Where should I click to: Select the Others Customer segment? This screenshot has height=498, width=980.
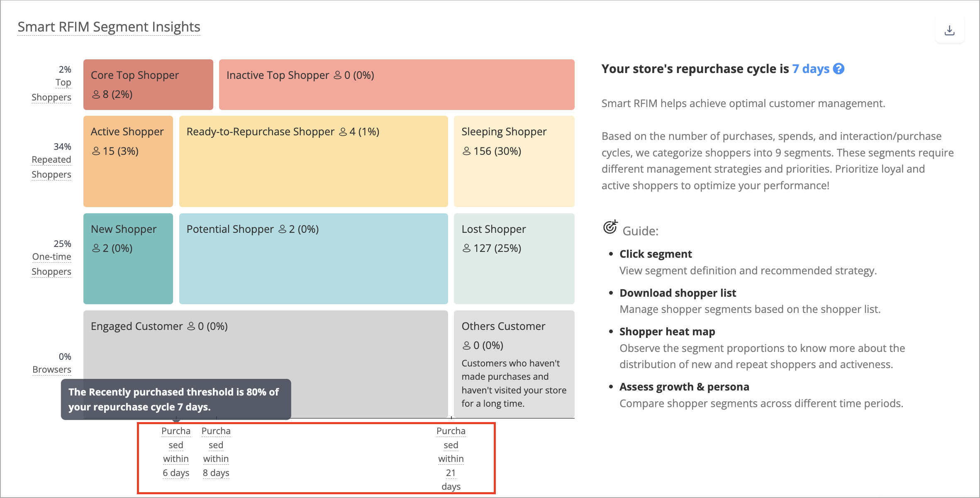tap(514, 364)
